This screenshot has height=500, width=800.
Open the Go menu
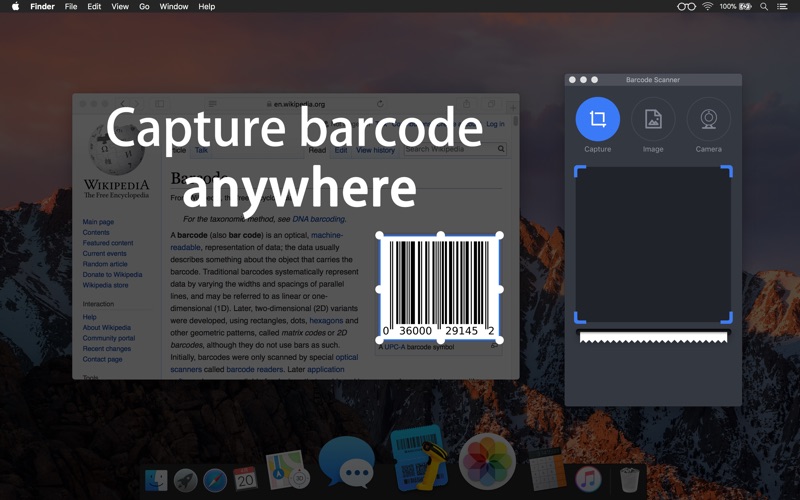pos(144,6)
